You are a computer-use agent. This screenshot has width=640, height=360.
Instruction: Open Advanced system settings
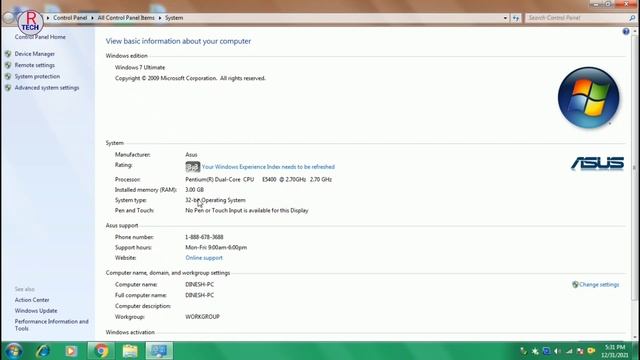(47, 88)
